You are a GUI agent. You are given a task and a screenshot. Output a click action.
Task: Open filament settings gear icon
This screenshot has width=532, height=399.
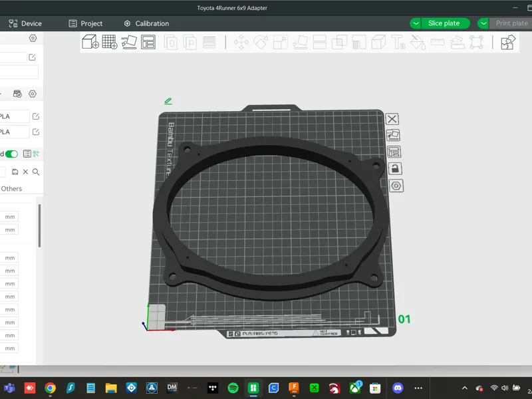(33, 94)
